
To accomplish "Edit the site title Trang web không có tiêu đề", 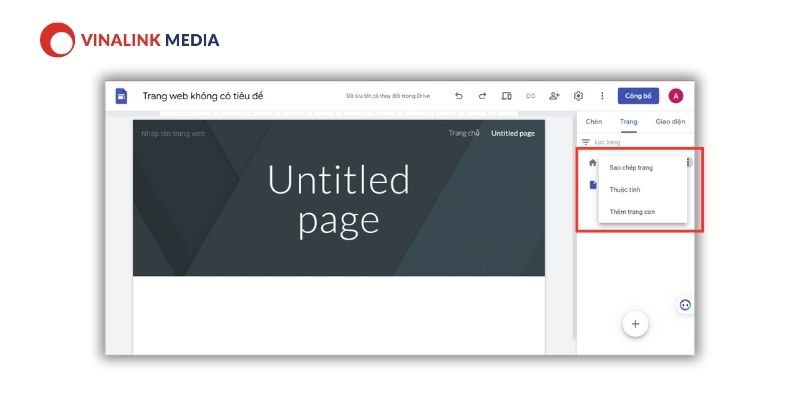I will coord(203,96).
